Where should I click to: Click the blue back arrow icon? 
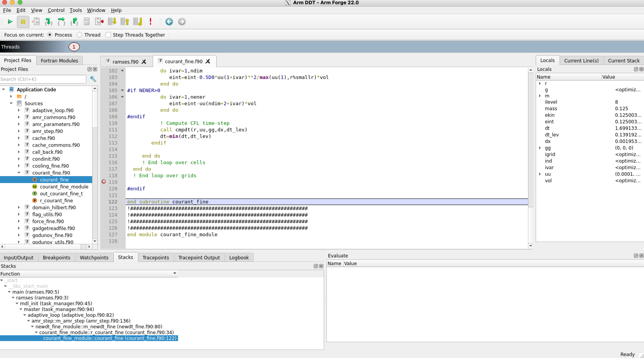169,22
